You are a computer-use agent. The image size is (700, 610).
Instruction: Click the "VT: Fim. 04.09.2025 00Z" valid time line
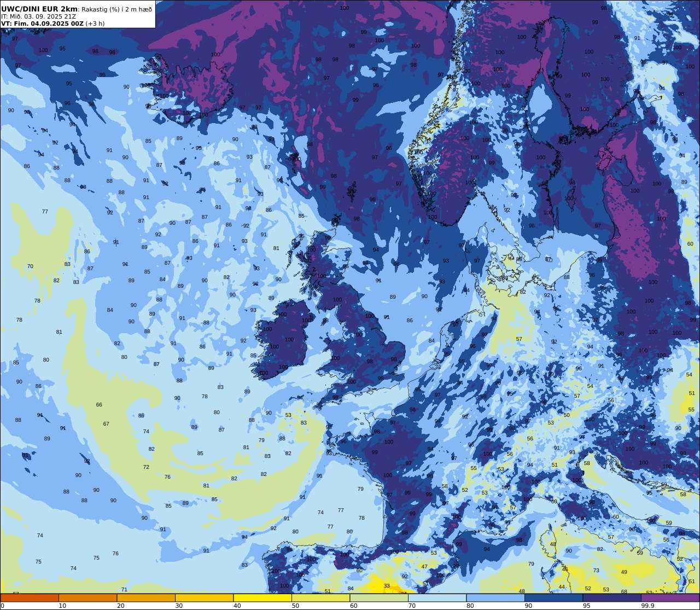(x=42, y=24)
